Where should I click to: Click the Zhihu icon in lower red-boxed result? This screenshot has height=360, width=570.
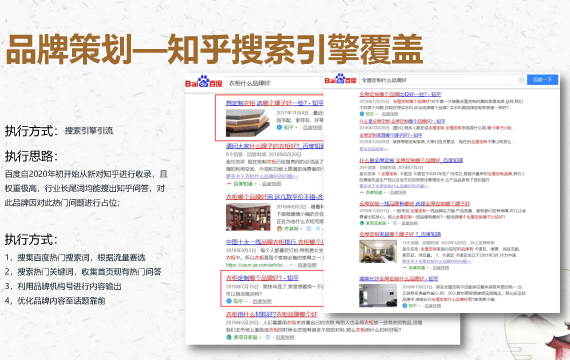coord(229,301)
